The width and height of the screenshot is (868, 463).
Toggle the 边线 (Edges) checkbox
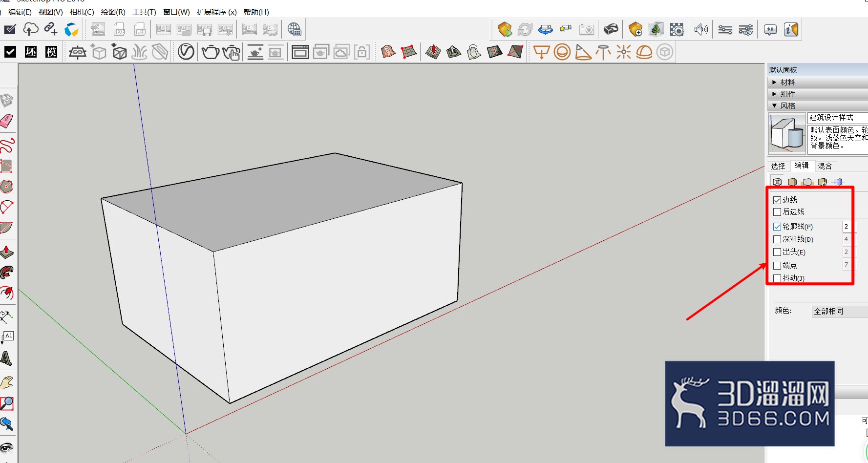(777, 200)
